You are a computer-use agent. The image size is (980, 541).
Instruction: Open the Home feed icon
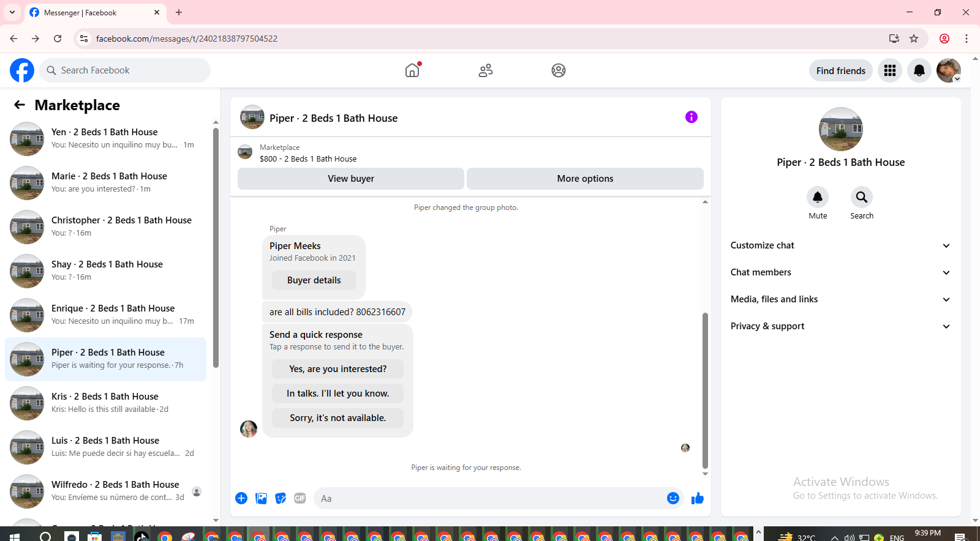click(412, 70)
